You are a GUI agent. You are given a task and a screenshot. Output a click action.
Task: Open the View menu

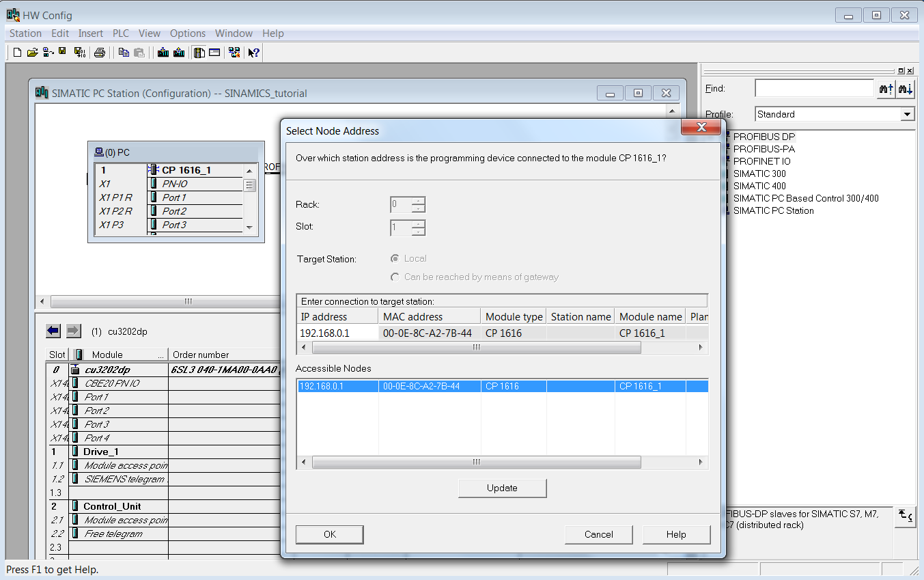tap(150, 33)
